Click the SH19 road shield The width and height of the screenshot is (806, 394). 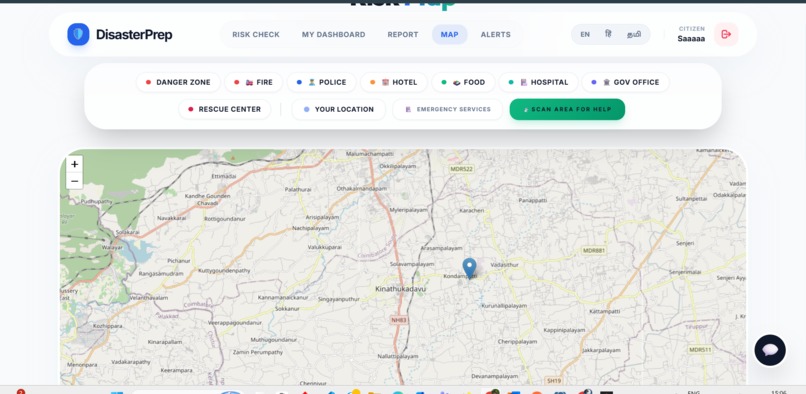(x=554, y=381)
